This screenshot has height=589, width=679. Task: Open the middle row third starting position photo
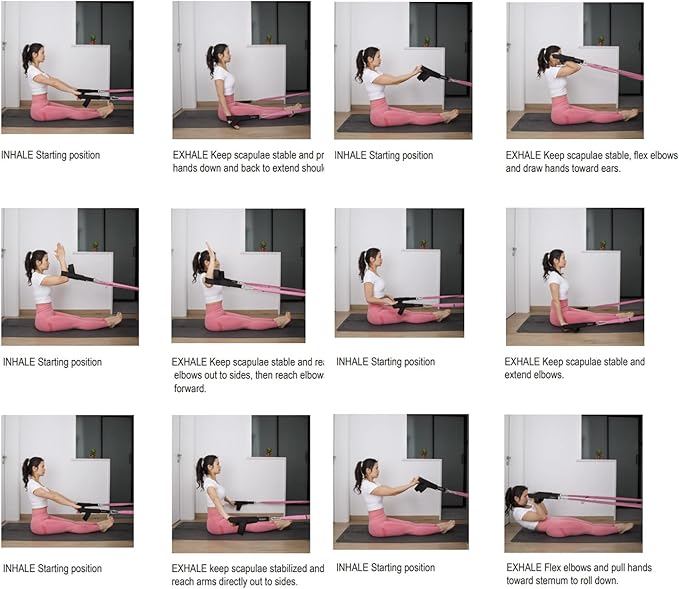click(399, 273)
